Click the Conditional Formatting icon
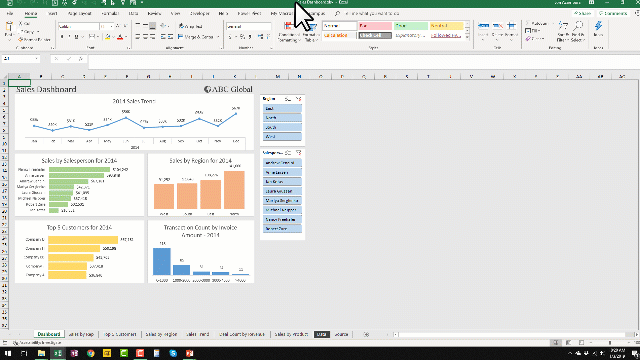The image size is (640, 360). pos(288,26)
